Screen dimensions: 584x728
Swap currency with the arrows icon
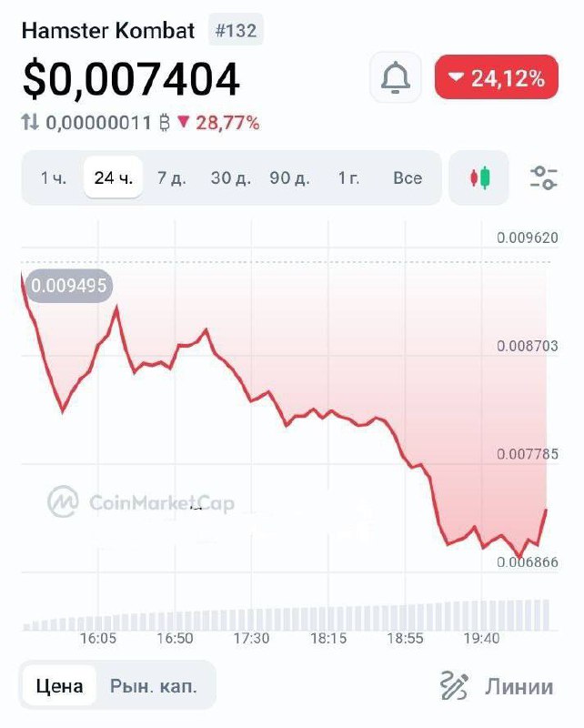(31, 123)
